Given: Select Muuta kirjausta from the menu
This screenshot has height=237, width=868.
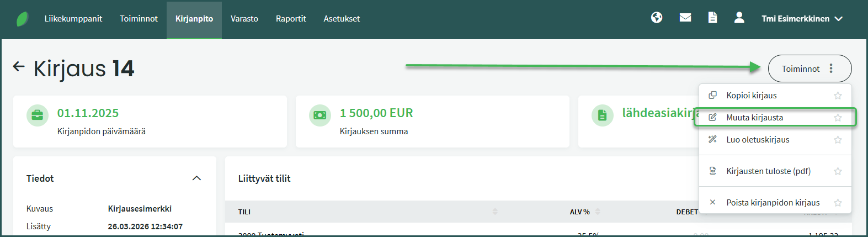Looking at the screenshot, I should click(754, 118).
